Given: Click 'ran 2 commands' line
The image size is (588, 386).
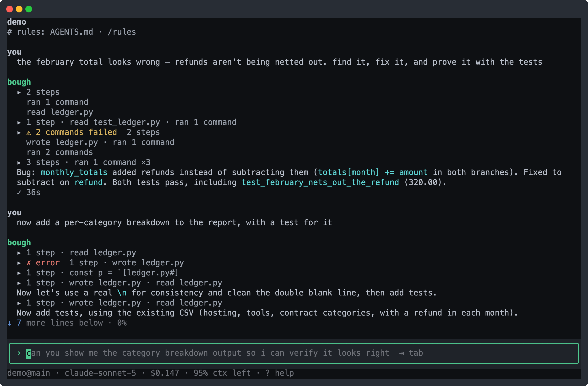Looking at the screenshot, I should tap(60, 153).
